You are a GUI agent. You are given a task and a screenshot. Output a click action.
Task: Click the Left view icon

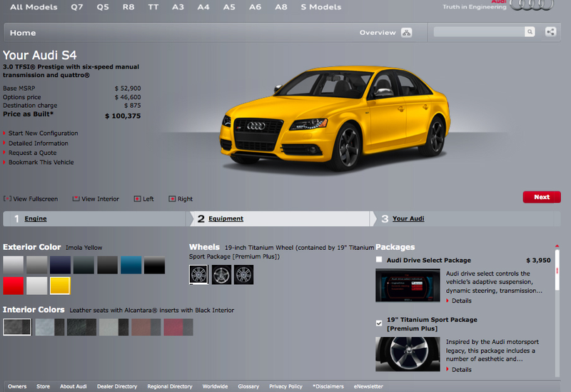137,198
